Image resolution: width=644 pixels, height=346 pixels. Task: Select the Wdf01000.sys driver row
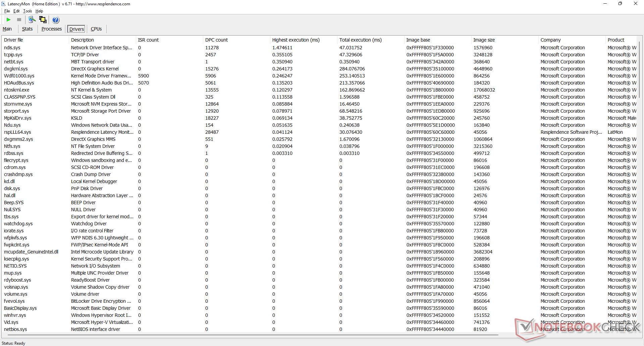click(x=319, y=76)
